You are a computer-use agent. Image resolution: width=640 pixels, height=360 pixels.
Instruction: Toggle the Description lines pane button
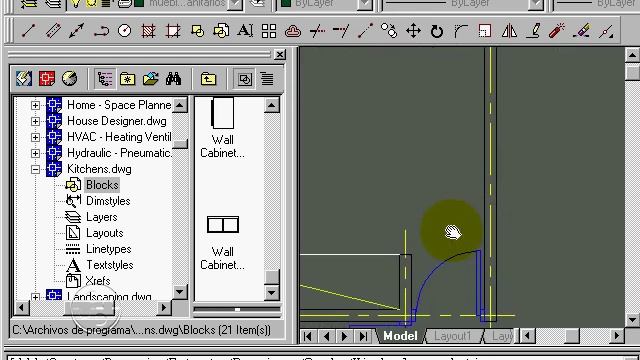(x=267, y=78)
